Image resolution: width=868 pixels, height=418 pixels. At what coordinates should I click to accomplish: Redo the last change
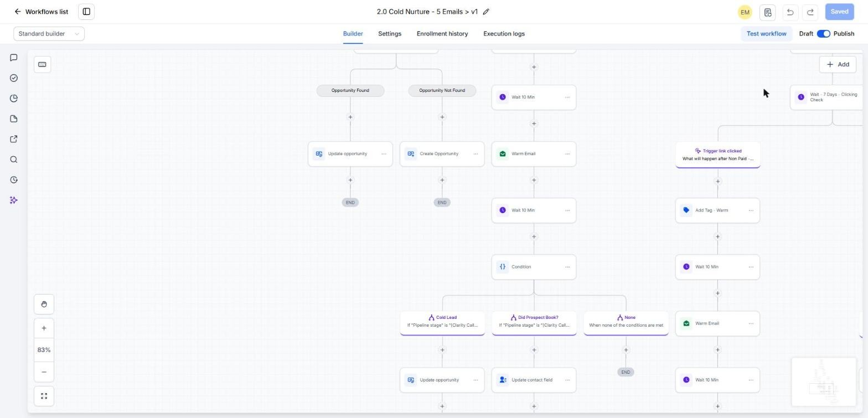point(810,12)
